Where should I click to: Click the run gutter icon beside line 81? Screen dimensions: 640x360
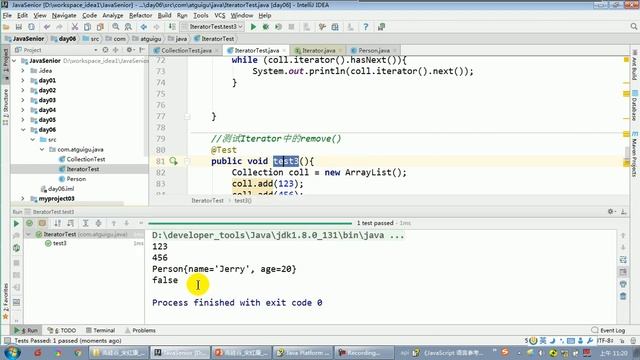pyautogui.click(x=173, y=161)
